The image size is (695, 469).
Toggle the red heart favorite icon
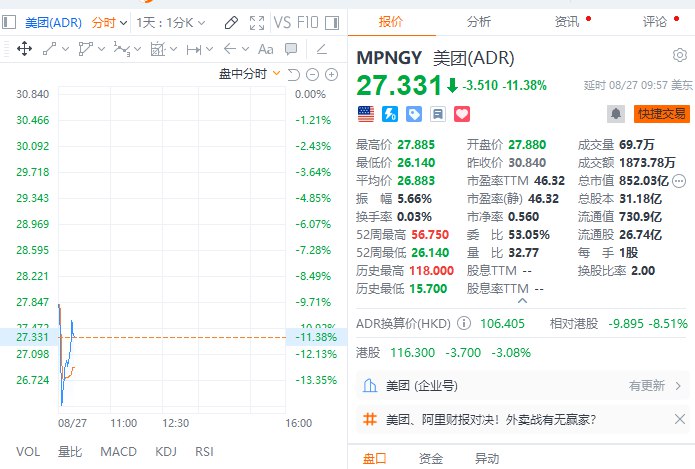[462, 114]
